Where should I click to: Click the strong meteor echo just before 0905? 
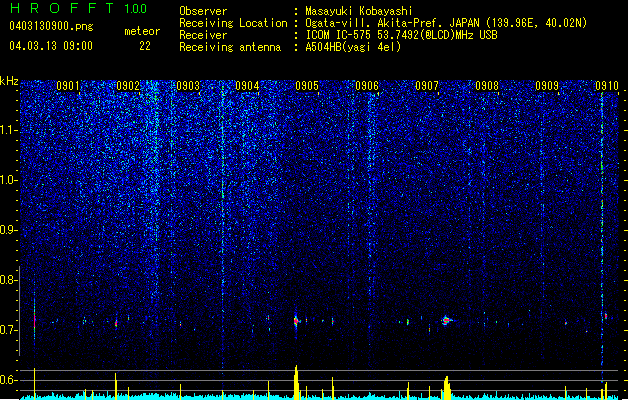296,321
